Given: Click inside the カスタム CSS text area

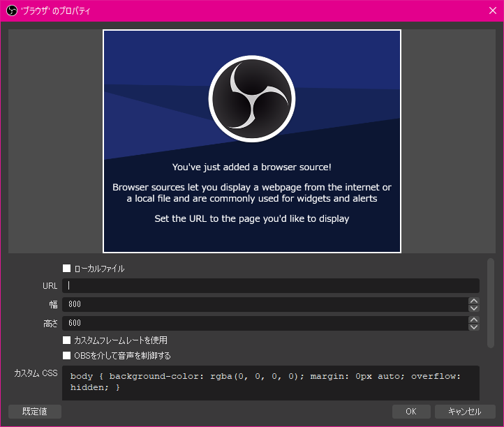Looking at the screenshot, I should point(271,383).
